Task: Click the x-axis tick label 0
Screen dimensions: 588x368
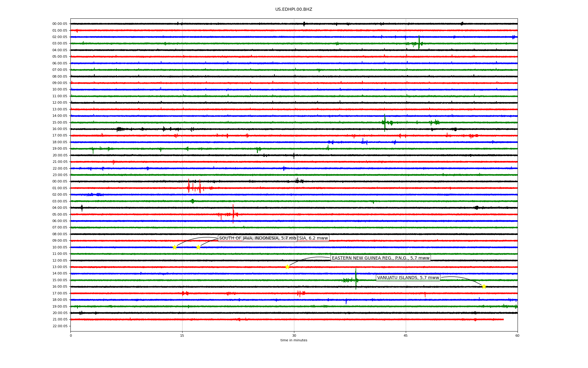Action: point(71,335)
